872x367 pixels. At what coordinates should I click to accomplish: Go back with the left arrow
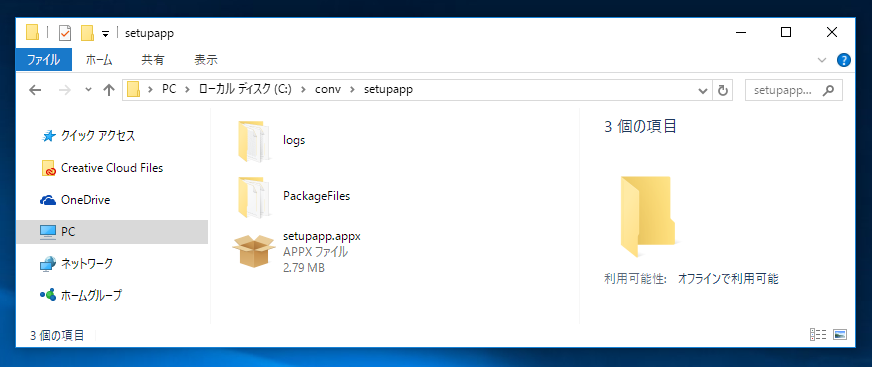35,90
